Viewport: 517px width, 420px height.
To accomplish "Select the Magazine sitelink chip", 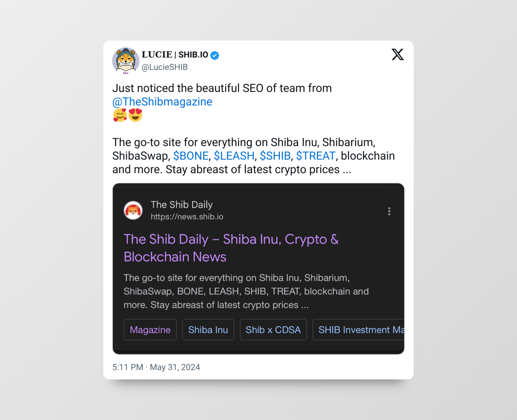I will 150,330.
